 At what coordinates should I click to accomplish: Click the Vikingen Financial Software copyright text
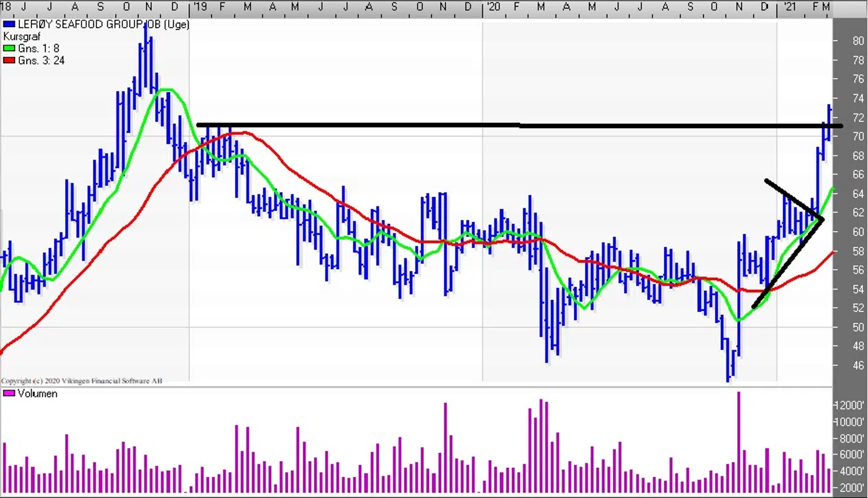[x=81, y=381]
